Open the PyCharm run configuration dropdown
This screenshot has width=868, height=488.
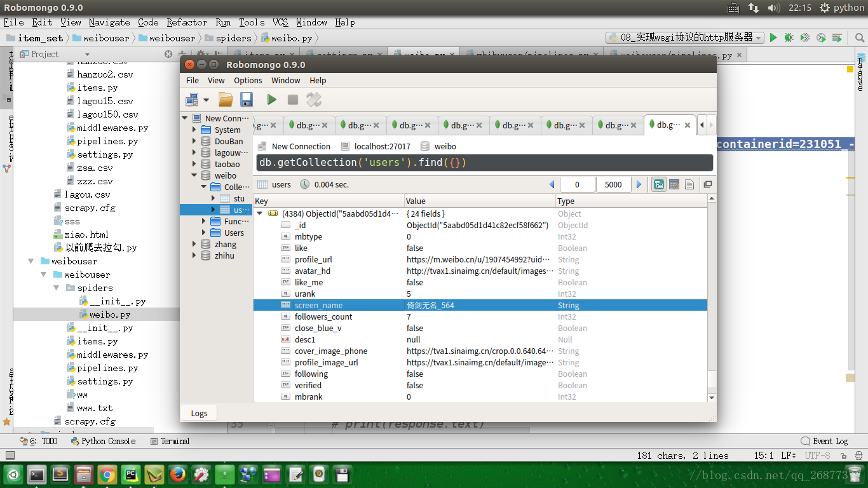click(684, 37)
